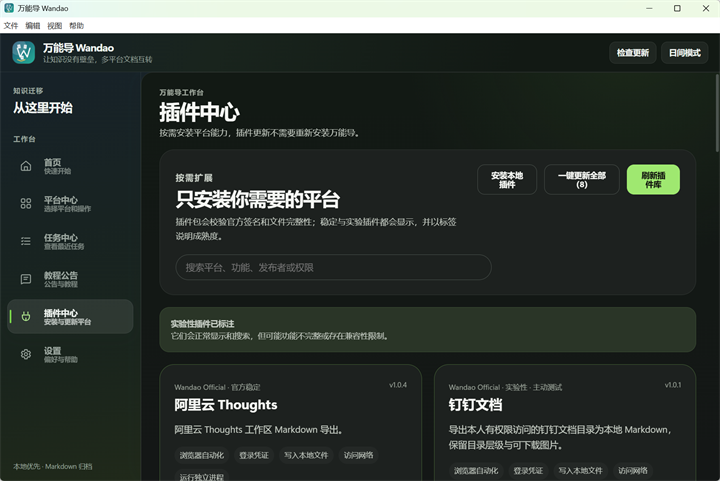Viewport: 720px width, 481px height.
Task: Select 插件中心 in the sidebar
Action: pos(70,317)
